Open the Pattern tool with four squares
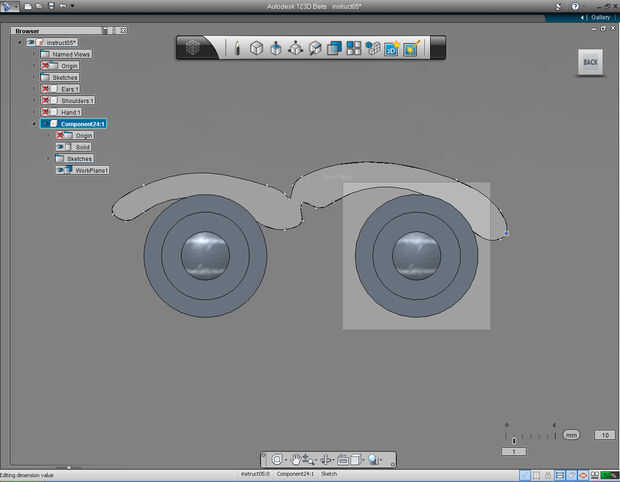The height and width of the screenshot is (482, 620). pyautogui.click(x=353, y=47)
